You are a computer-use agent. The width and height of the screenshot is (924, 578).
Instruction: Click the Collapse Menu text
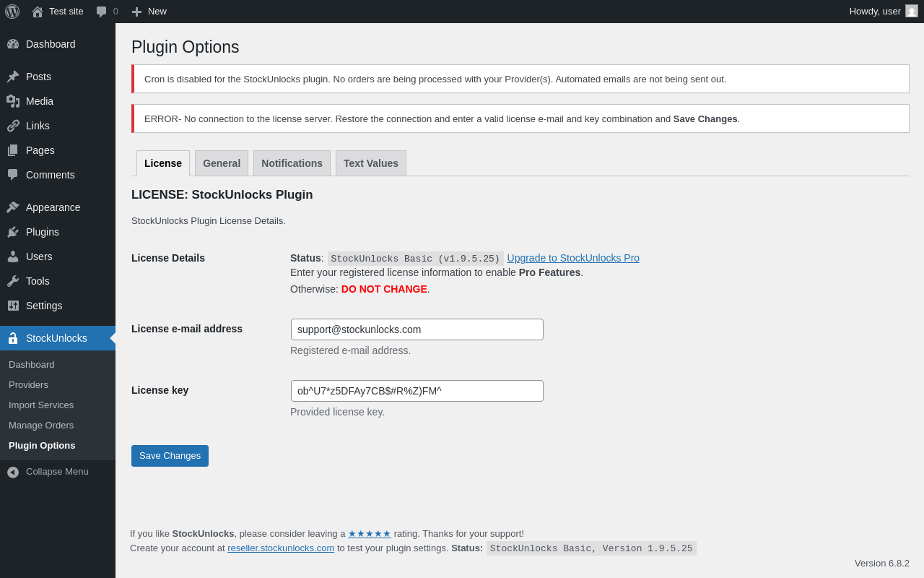57,472
